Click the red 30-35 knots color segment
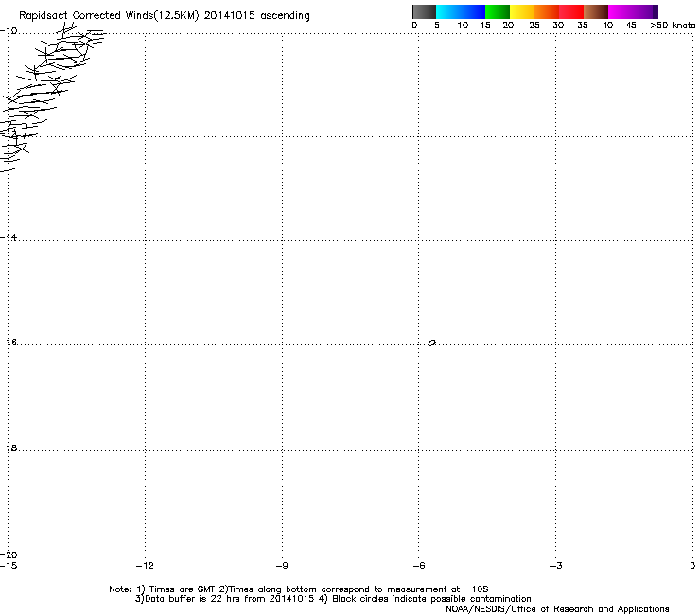 571,11
